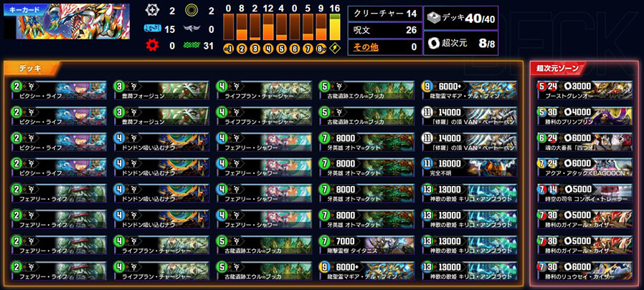Viewport: 644px width, 290px height.
Task: Click the yellow shield trigger diamond icon
Action: pyautogui.click(x=335, y=49)
